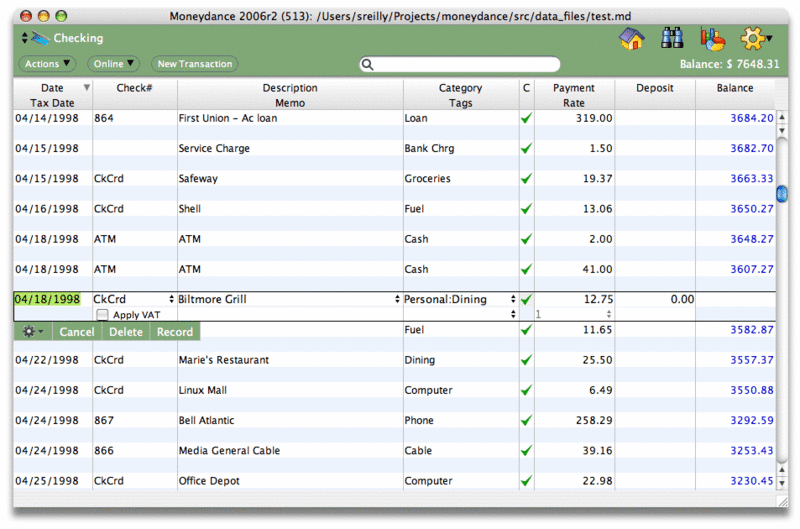Switch account using the up-down arrows

[x=24, y=38]
